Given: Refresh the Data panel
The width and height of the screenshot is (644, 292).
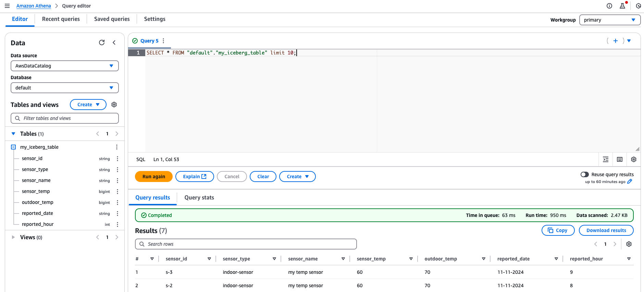Looking at the screenshot, I should [102, 42].
